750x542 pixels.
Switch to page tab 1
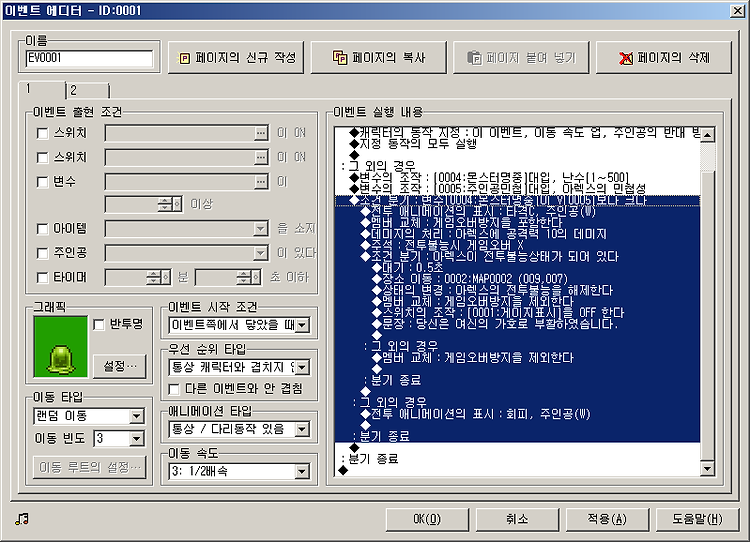[42, 89]
